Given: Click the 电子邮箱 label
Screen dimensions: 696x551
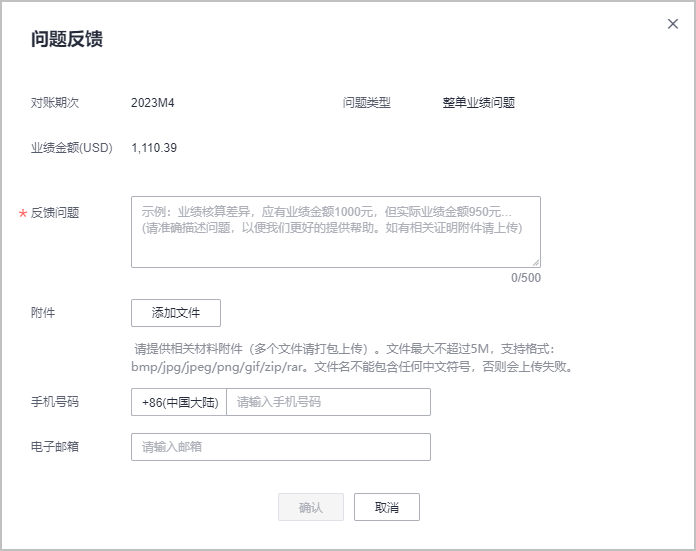Looking at the screenshot, I should click(x=55, y=447).
